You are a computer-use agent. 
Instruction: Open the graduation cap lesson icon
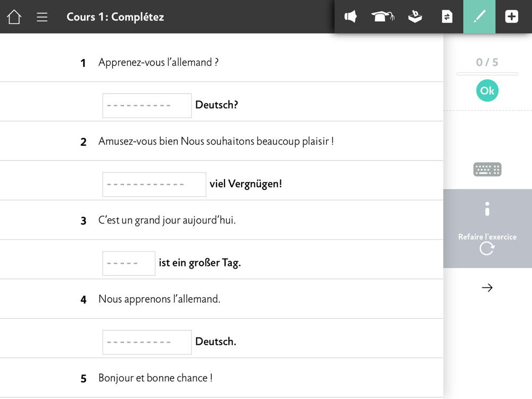[383, 16]
